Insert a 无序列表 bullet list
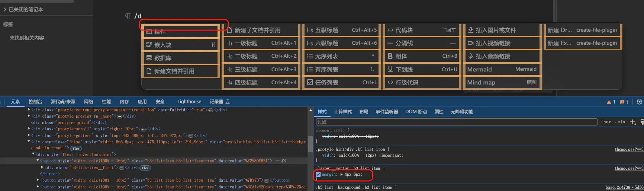This screenshot has height=191, width=644. point(341,56)
